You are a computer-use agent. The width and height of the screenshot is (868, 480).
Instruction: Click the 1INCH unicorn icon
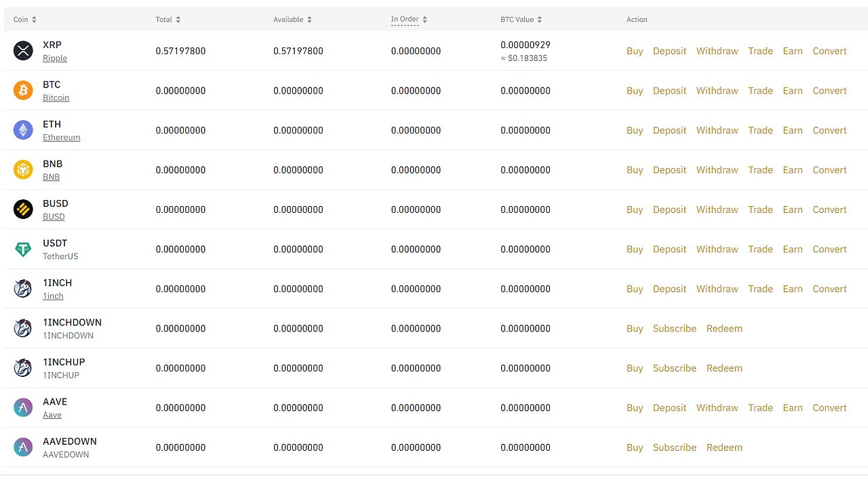click(x=23, y=289)
